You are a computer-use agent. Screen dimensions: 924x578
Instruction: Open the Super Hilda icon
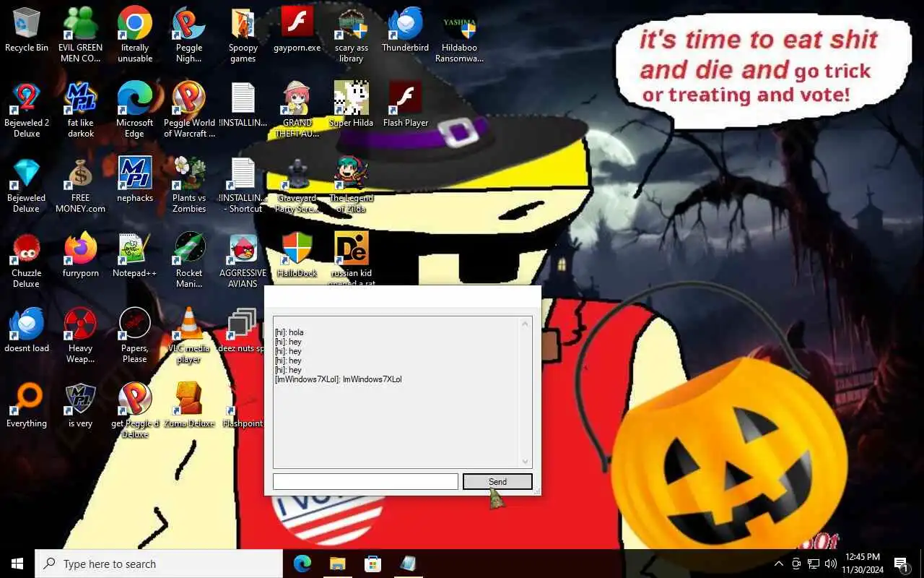click(x=352, y=105)
